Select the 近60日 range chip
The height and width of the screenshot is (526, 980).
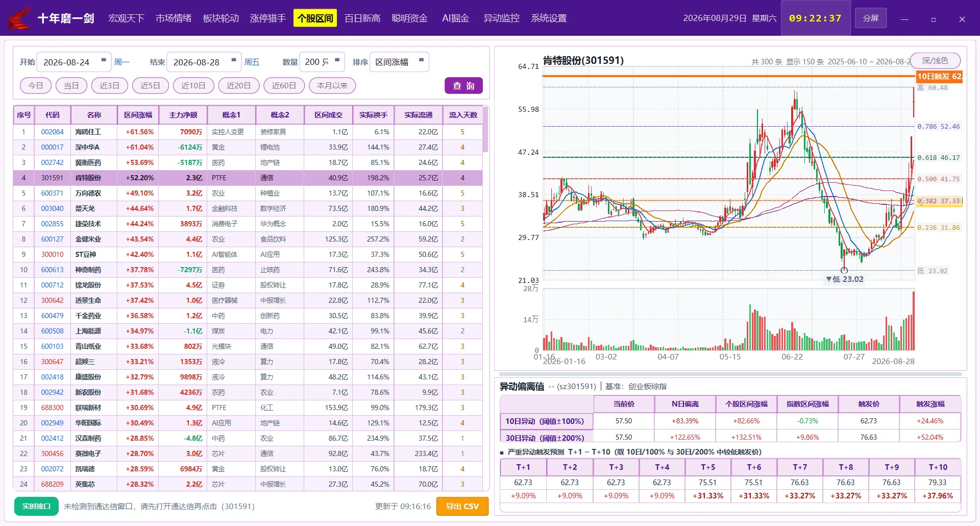coord(284,86)
